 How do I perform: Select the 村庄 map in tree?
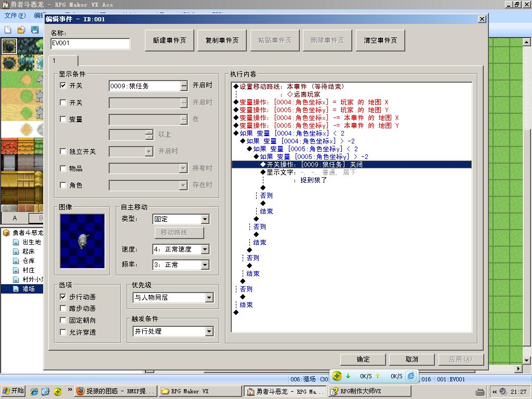(29, 270)
